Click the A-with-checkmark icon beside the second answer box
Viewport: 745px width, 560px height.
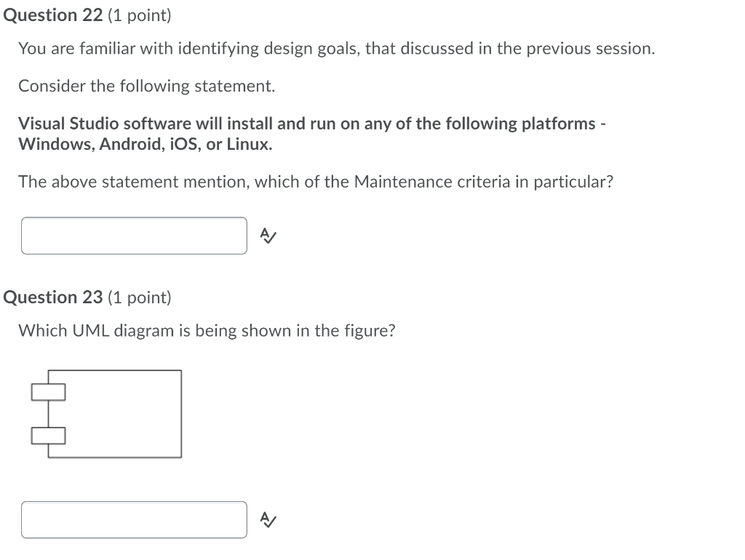(x=266, y=519)
